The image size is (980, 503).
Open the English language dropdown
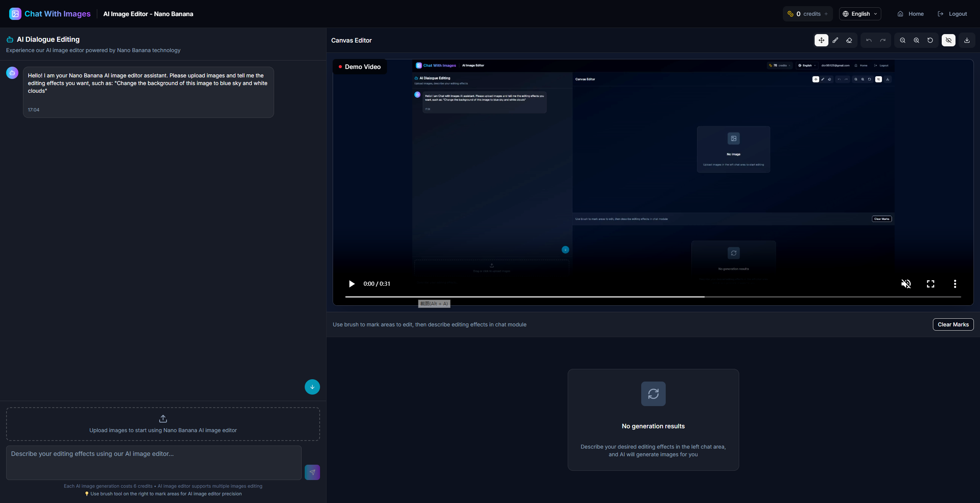(x=860, y=14)
